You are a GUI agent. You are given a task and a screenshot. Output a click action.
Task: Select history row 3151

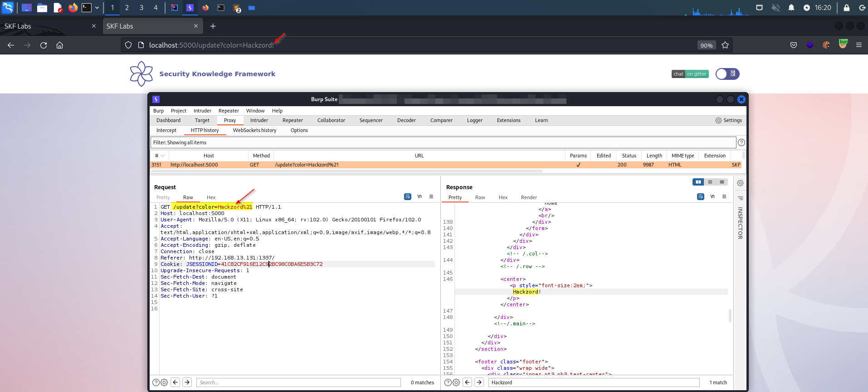point(446,165)
